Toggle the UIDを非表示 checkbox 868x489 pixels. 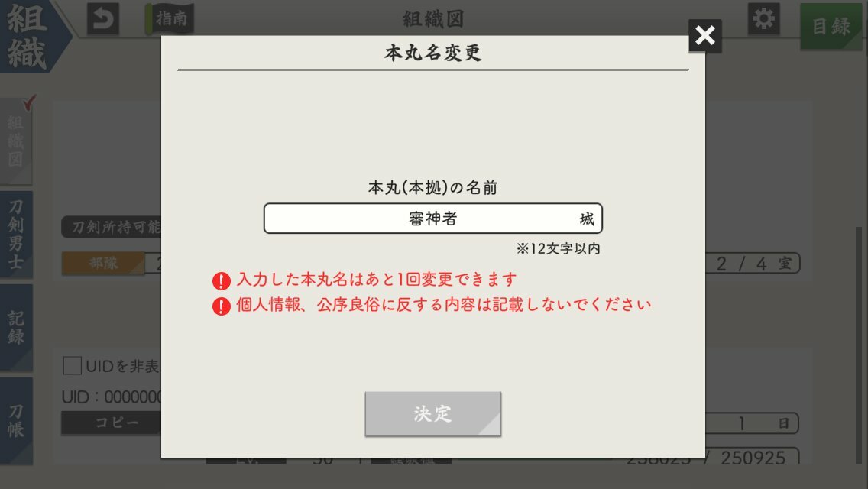pos(73,365)
